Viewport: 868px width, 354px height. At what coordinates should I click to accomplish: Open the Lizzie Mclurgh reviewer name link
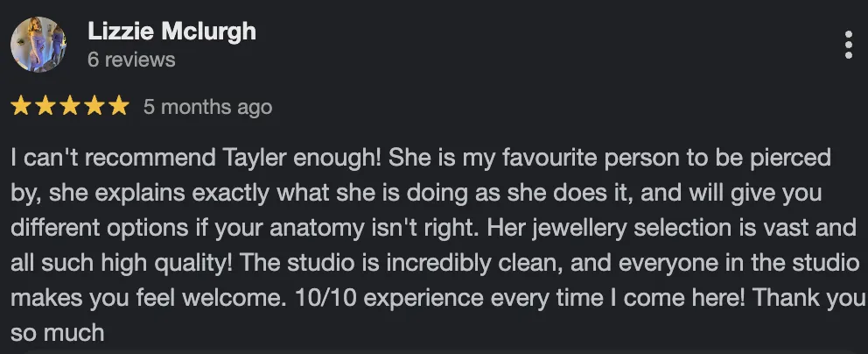point(171,32)
